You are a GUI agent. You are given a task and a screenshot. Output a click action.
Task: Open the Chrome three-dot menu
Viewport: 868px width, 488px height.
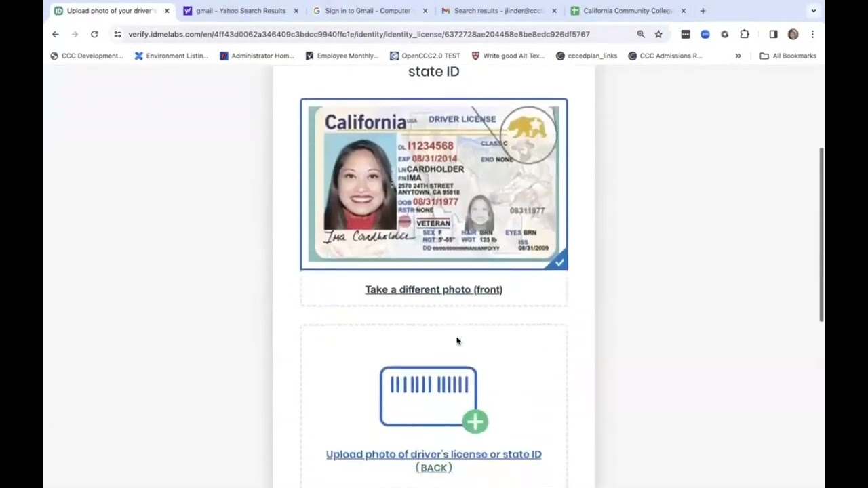[812, 34]
